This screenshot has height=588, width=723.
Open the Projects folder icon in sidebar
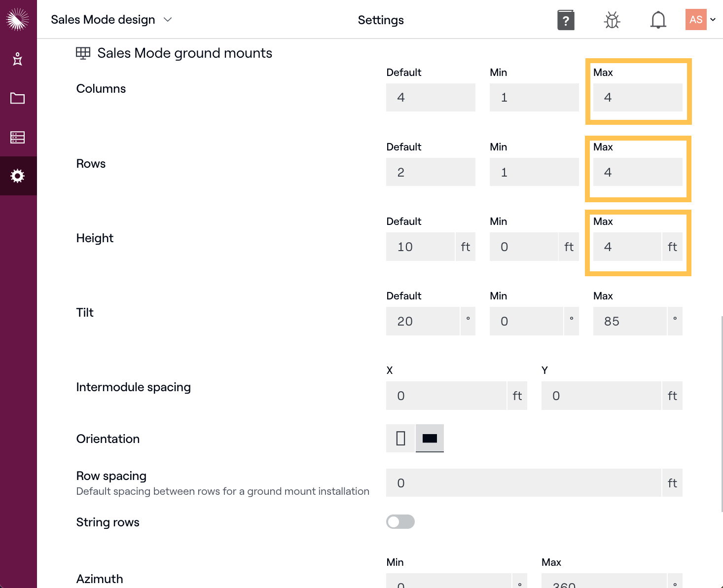click(18, 98)
